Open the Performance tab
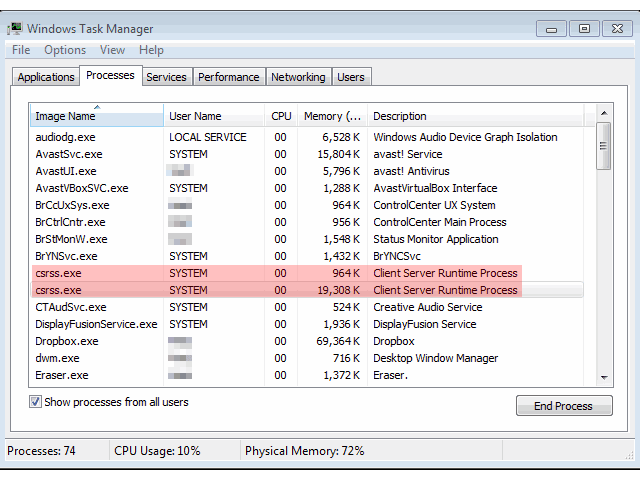The image size is (640, 480). coord(229,77)
